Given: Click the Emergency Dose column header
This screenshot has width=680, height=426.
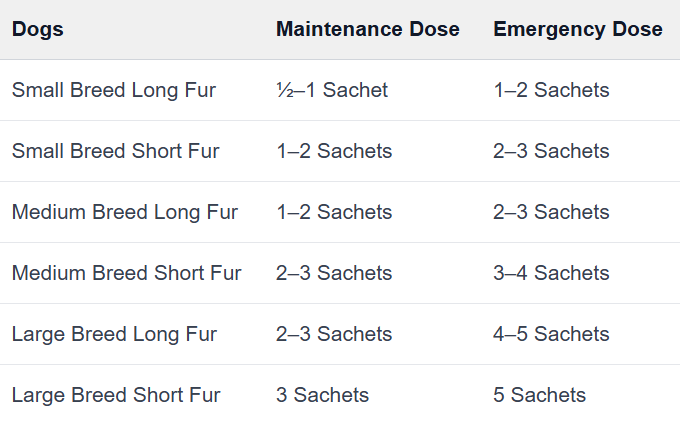Looking at the screenshot, I should click(x=577, y=29).
